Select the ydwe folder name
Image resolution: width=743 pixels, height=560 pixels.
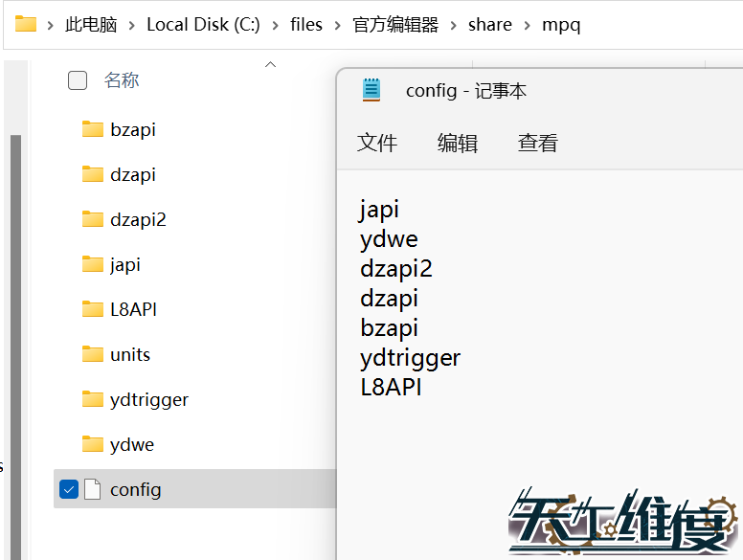coord(132,444)
